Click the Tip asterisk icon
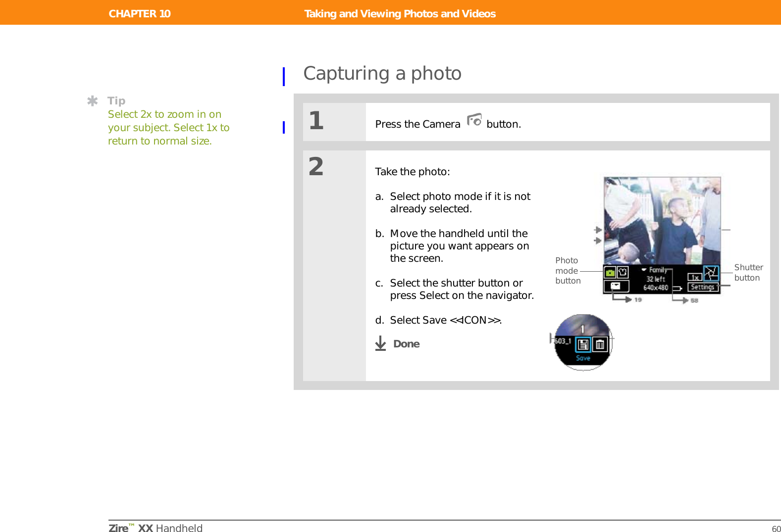781x532 pixels. tap(92, 101)
